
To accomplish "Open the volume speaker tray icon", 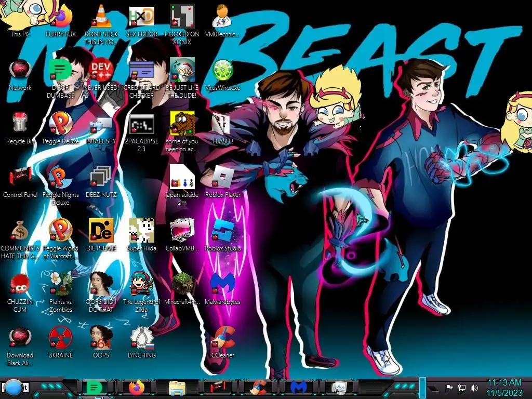I will (474, 388).
